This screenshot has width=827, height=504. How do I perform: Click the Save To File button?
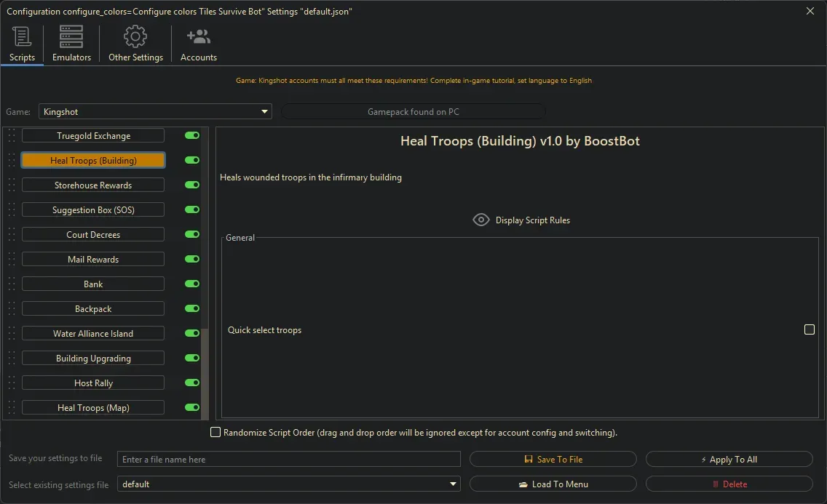pyautogui.click(x=553, y=460)
